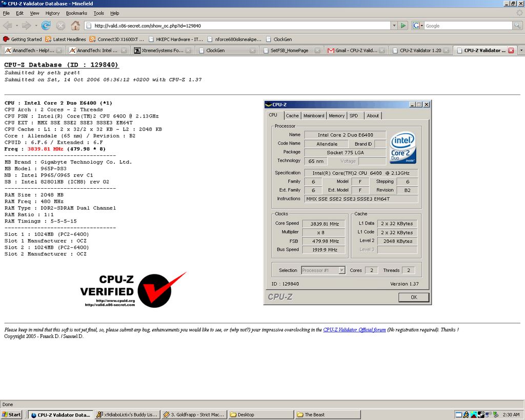
Task: Click the browser Back arrow button
Action: coord(7,26)
